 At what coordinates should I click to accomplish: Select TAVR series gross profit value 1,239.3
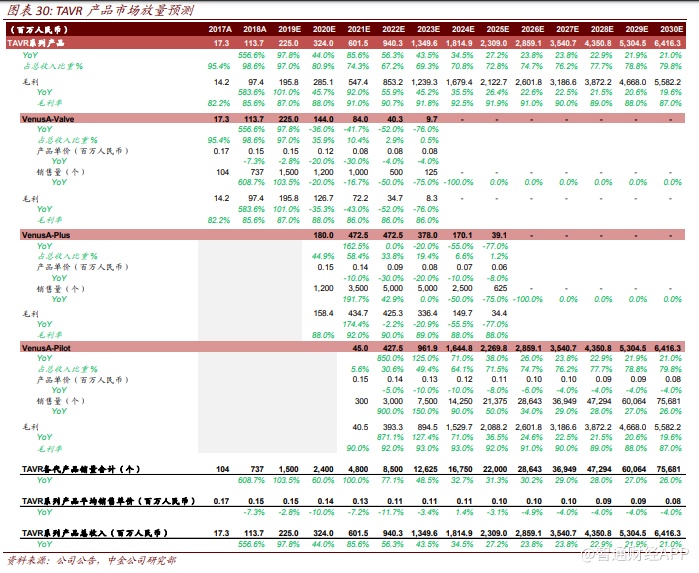coord(425,82)
